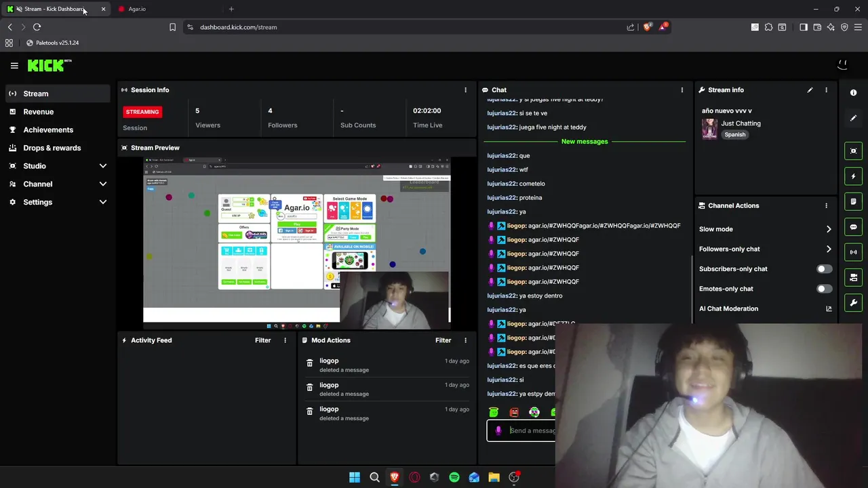Toggle session info broadcast widget icon
Image resolution: width=868 pixels, height=488 pixels.
(854, 252)
